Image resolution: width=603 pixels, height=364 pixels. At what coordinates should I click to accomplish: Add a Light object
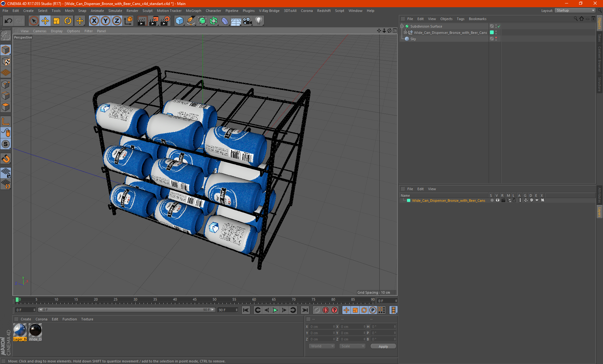[258, 21]
